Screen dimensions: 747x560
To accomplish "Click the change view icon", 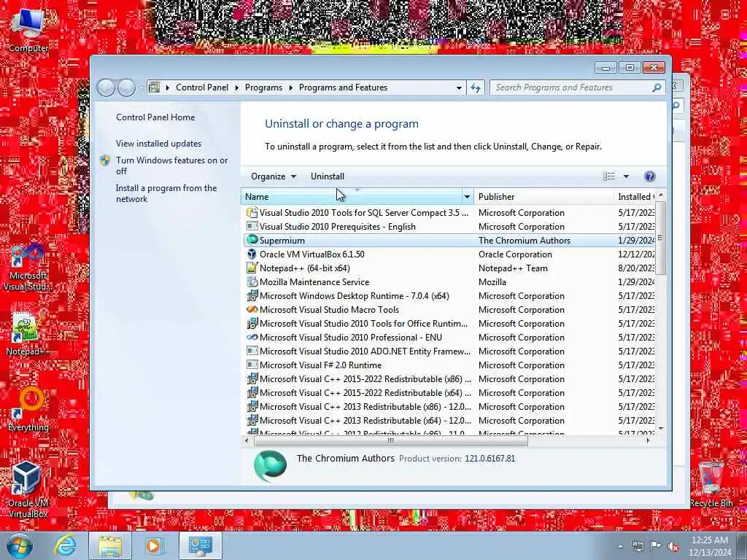I will pyautogui.click(x=609, y=176).
